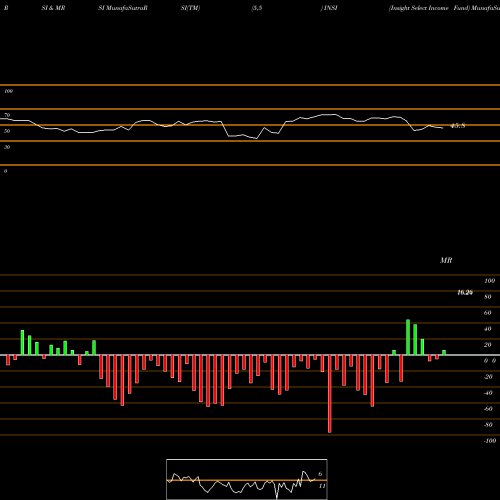Click the 'SI(TM)' header label
The image size is (500, 500).
pyautogui.click(x=190, y=8)
